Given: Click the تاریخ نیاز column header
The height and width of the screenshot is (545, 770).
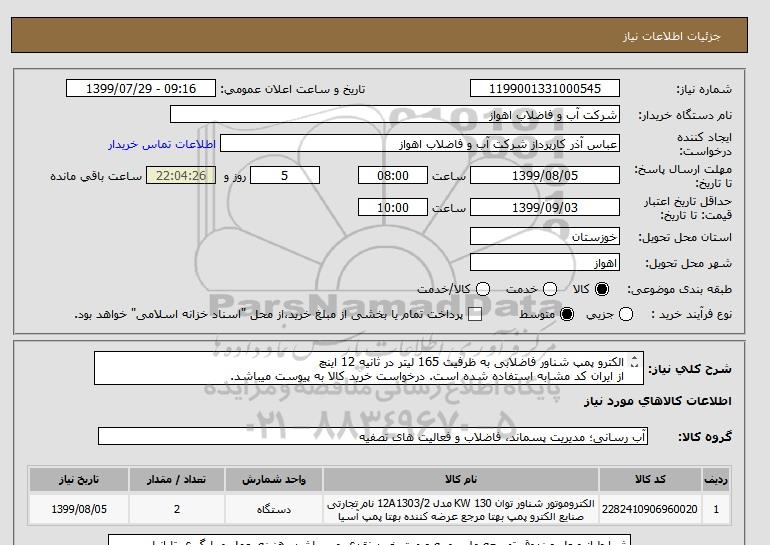Looking at the screenshot, I should tap(79, 479).
